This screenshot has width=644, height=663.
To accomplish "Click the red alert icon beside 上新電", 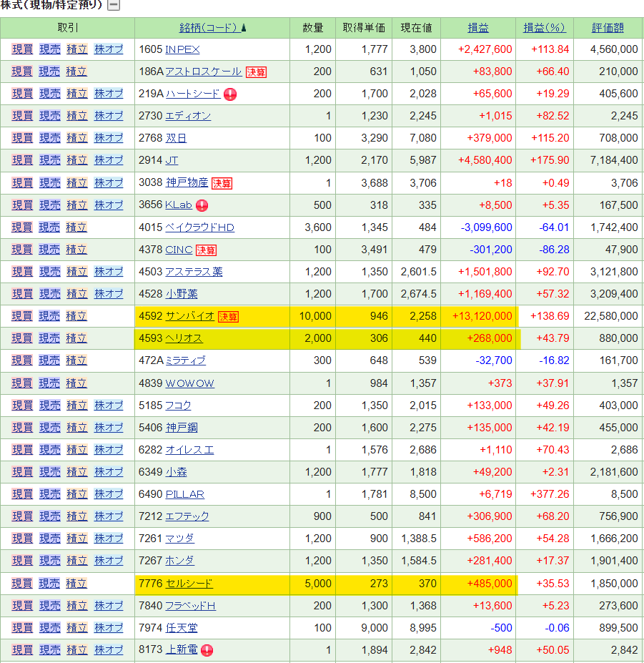I will [207, 650].
